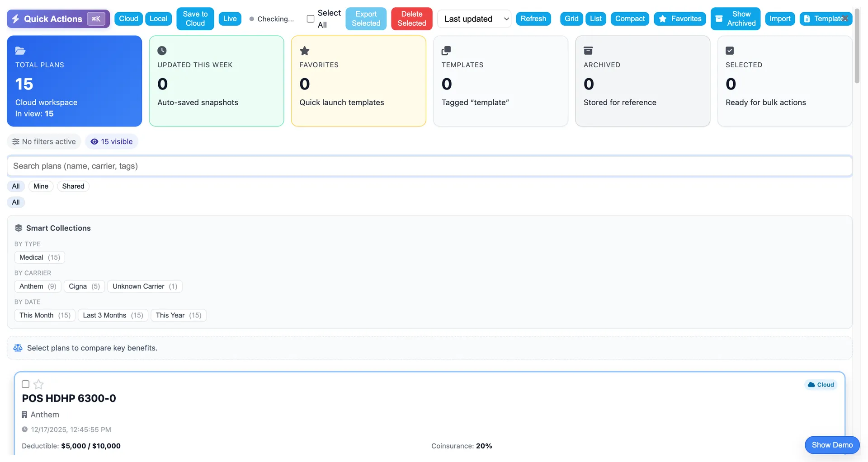Click the star icon on Favorites card
The width and height of the screenshot is (868, 462).
click(x=303, y=51)
